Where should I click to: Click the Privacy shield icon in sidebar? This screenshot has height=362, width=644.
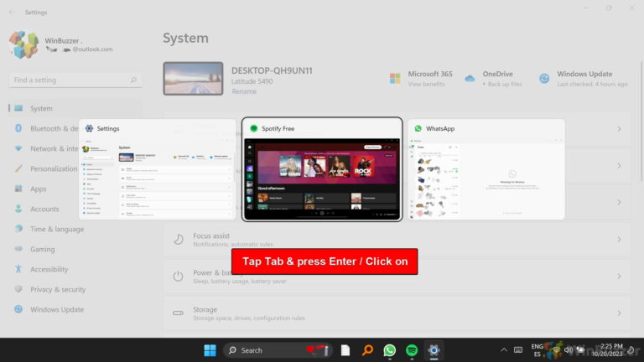coord(18,289)
